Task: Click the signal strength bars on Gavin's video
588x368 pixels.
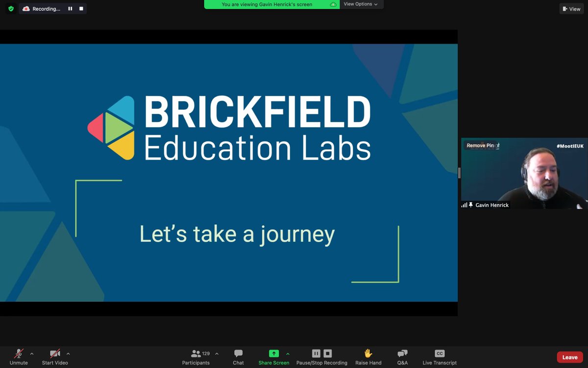Action: pyautogui.click(x=464, y=205)
